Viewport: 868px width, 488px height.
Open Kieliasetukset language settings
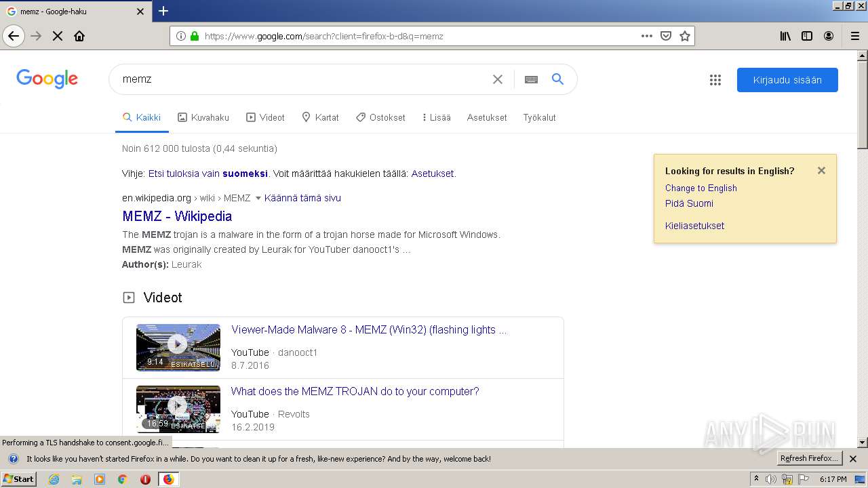[694, 226]
